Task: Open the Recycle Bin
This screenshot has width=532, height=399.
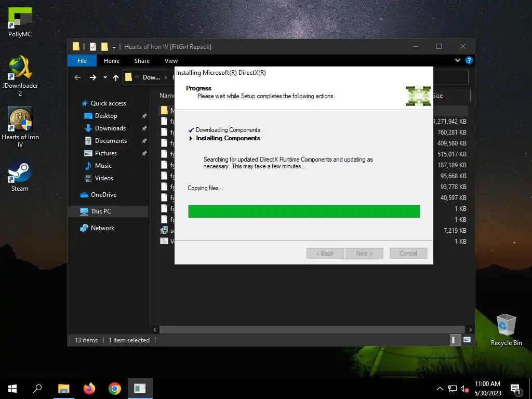Action: coord(506,330)
